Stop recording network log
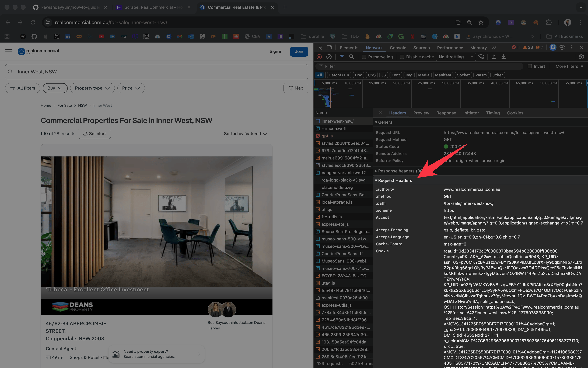 click(319, 57)
